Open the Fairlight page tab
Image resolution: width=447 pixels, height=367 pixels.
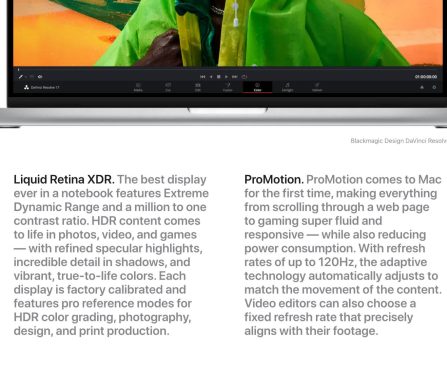coord(287,87)
